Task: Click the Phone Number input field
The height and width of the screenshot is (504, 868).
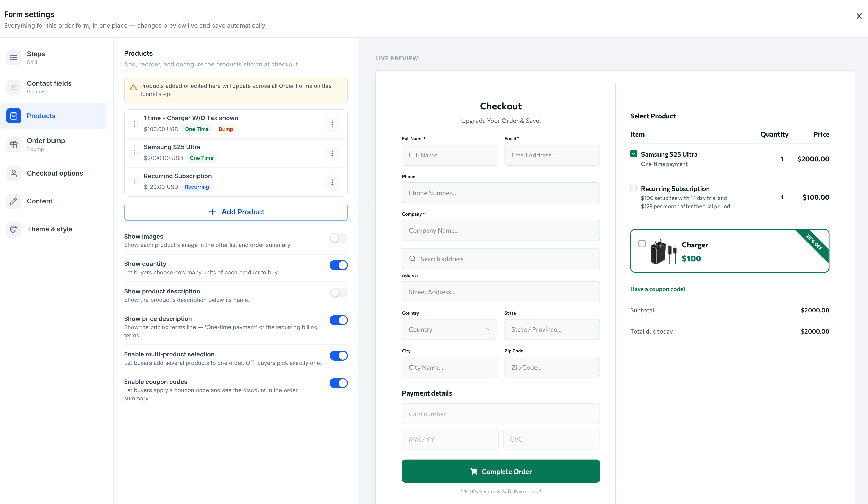Action: (x=500, y=193)
